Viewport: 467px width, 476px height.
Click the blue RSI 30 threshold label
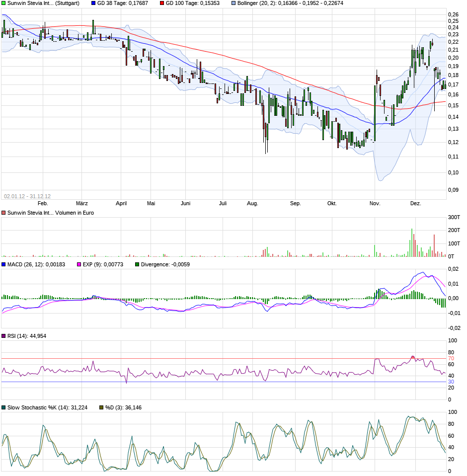click(x=451, y=382)
